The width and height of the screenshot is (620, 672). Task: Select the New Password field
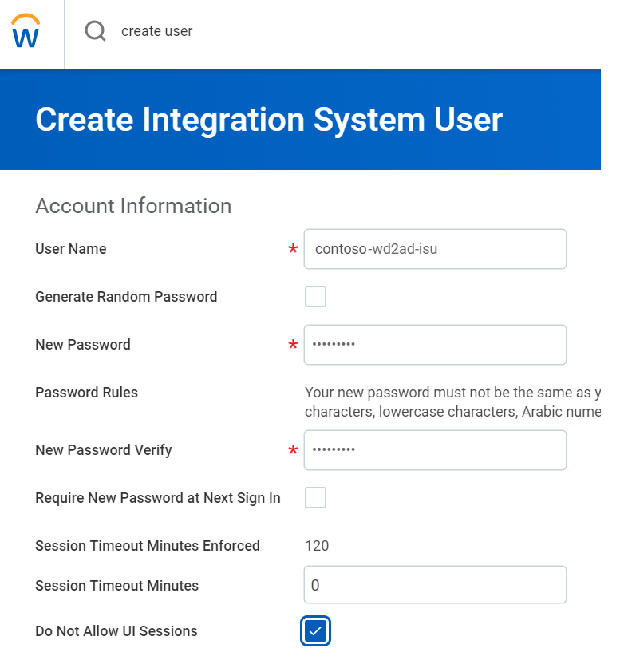[435, 345]
